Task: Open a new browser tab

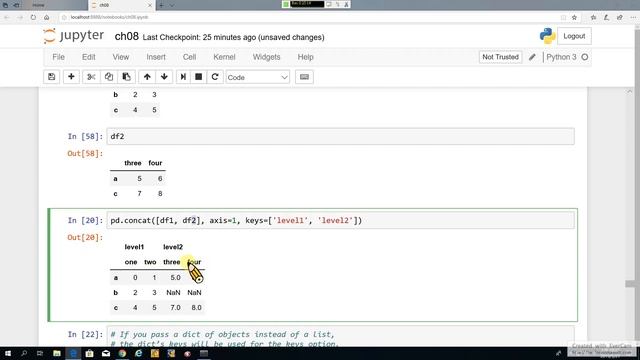Action: (161, 5)
